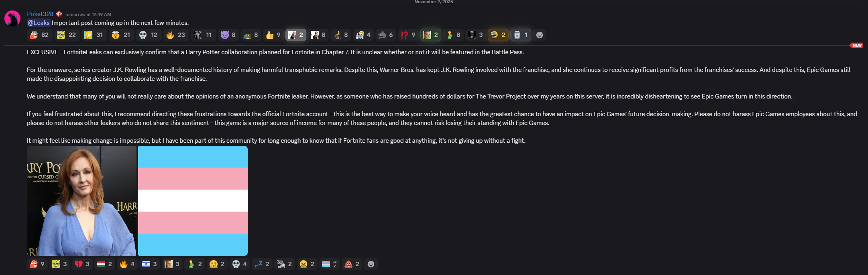Click Poket328's profile avatar
The image size is (868, 275).
(12, 18)
